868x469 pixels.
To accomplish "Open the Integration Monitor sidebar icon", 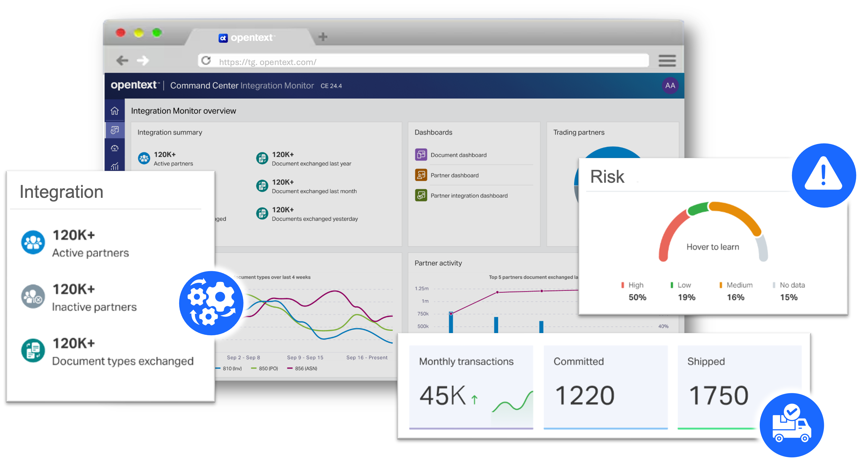I will (x=115, y=130).
